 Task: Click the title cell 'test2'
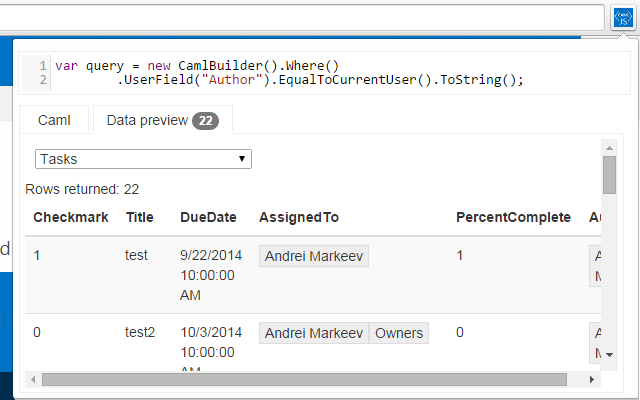(x=140, y=332)
